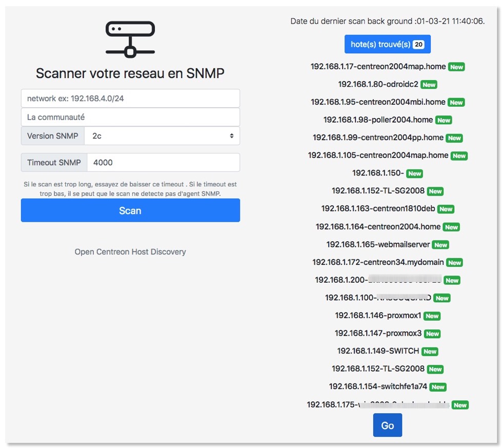The width and height of the screenshot is (502, 448).
Task: Open the Version SNMP dropdown
Action: [163, 136]
